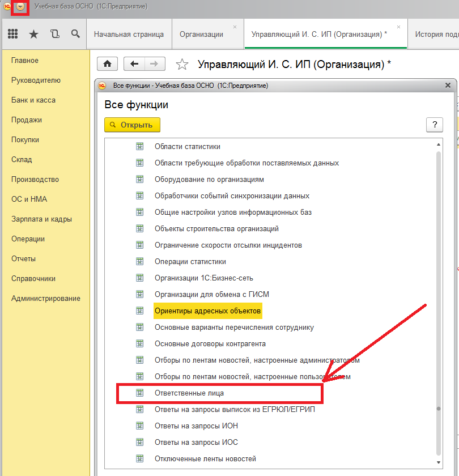Open Отчеты section
Image resolution: width=459 pixels, height=476 pixels.
(x=23, y=258)
